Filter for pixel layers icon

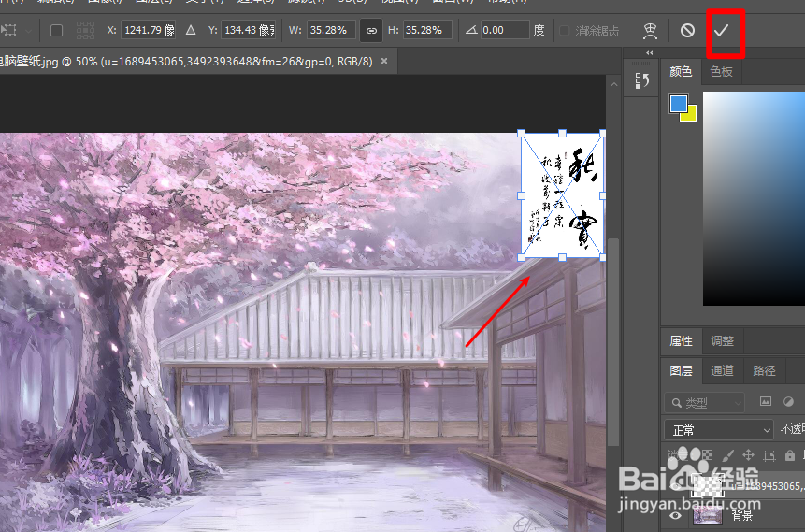click(x=766, y=401)
